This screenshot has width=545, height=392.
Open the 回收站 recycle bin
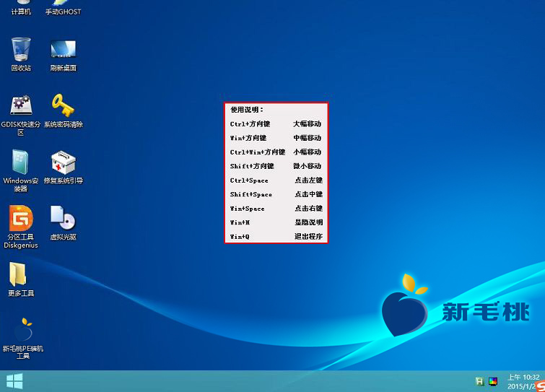pos(21,54)
